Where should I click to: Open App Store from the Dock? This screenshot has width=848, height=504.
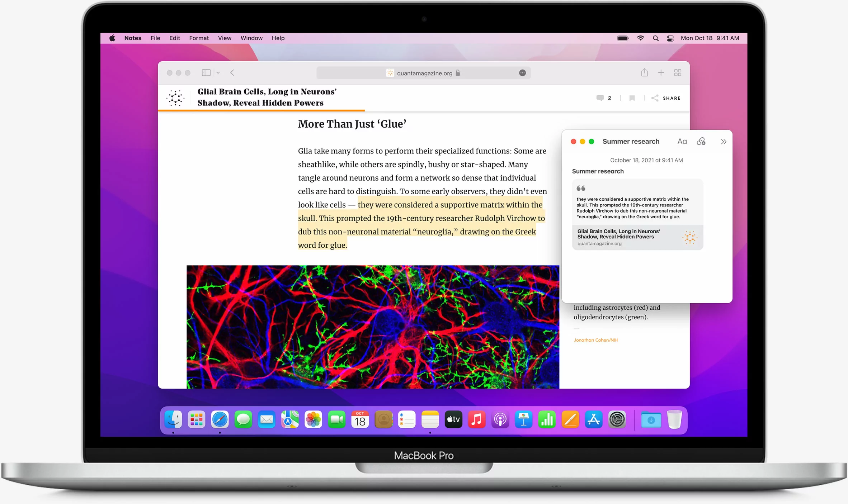click(594, 419)
